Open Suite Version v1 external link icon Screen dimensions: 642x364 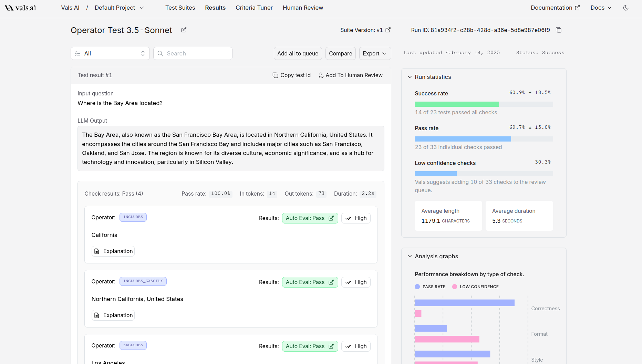388,30
